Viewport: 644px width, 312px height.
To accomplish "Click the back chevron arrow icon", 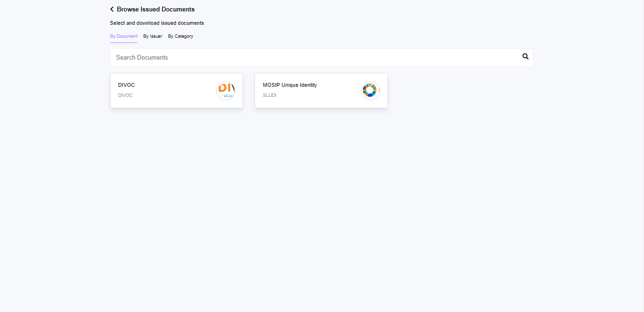I will 112,9.
